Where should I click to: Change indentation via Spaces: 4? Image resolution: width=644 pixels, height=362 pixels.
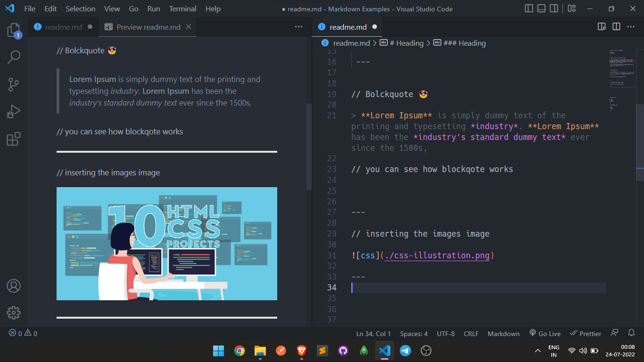coord(414,333)
